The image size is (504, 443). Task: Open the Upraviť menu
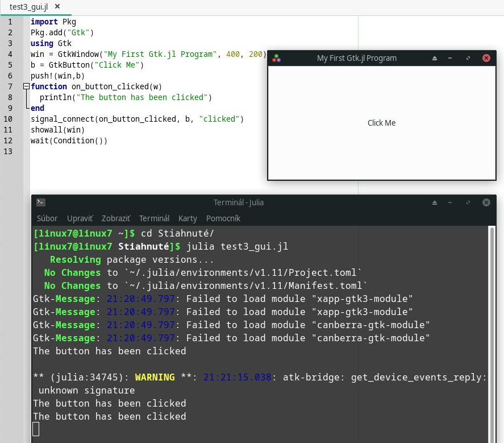tap(80, 218)
